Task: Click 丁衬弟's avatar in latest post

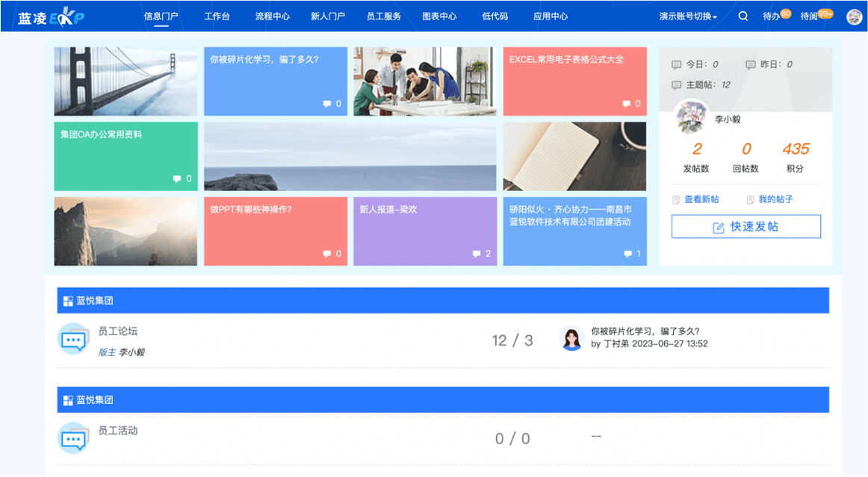Action: click(x=571, y=339)
